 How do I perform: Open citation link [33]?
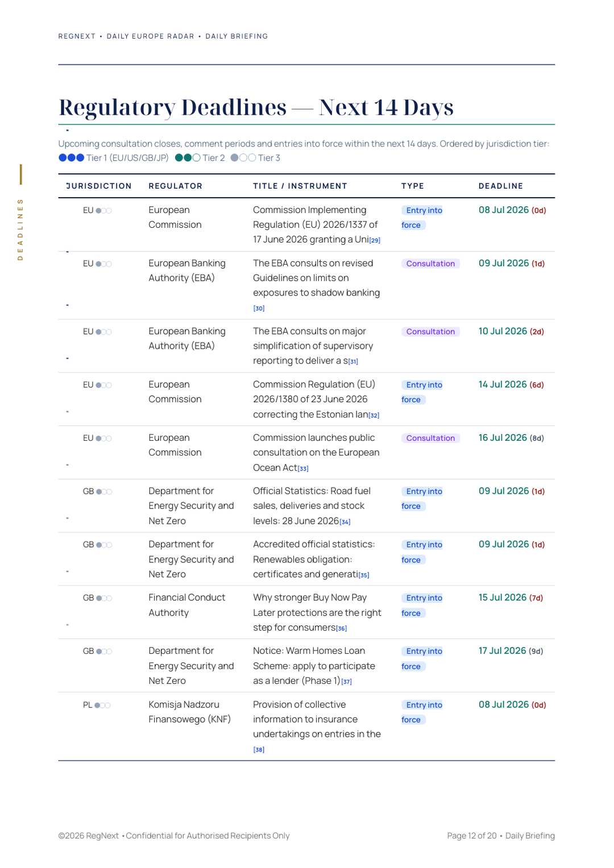click(303, 469)
